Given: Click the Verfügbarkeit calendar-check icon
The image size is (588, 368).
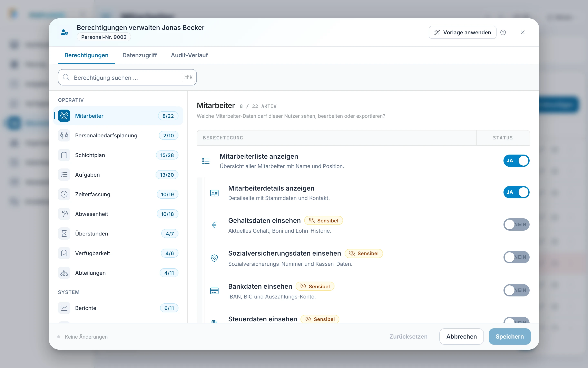Looking at the screenshot, I should tap(64, 253).
